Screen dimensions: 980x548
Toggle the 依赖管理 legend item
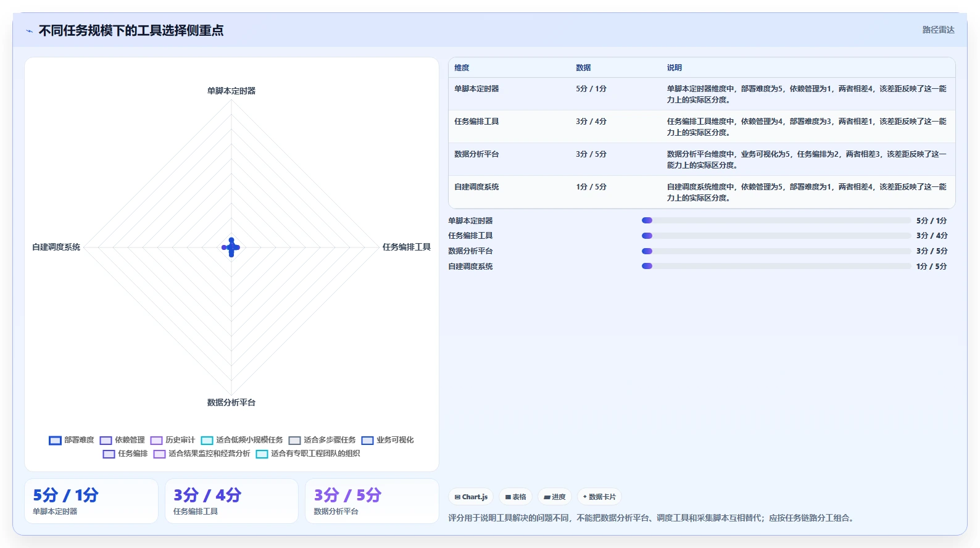pyautogui.click(x=122, y=440)
